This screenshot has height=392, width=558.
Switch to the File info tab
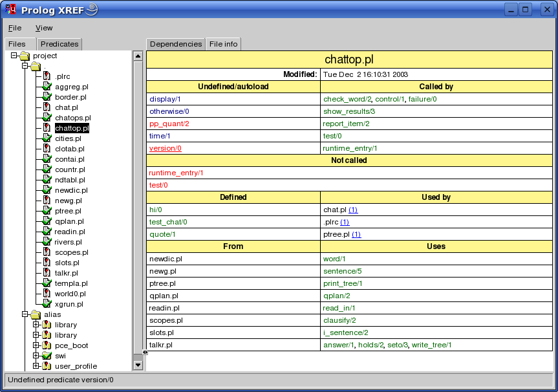click(x=223, y=44)
